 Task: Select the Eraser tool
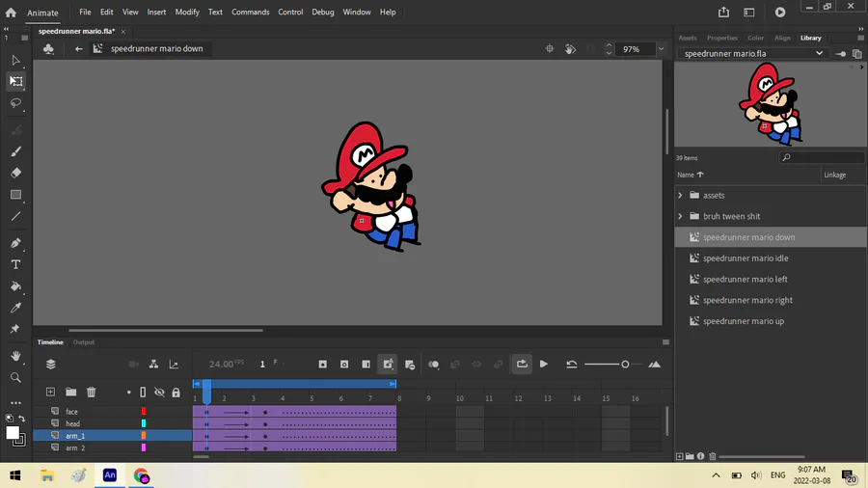[15, 174]
